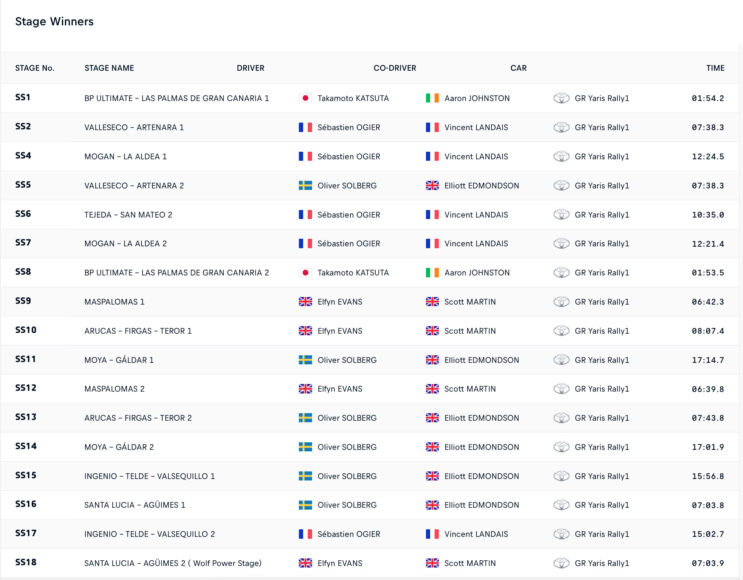
Task: Click the CO-DRIVER column header
Action: [x=394, y=68]
